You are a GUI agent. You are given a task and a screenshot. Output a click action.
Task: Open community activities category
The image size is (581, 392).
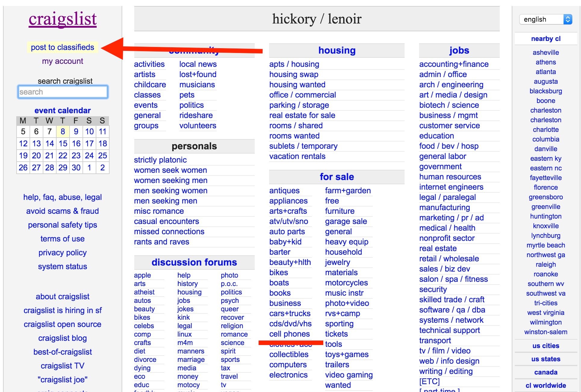149,64
